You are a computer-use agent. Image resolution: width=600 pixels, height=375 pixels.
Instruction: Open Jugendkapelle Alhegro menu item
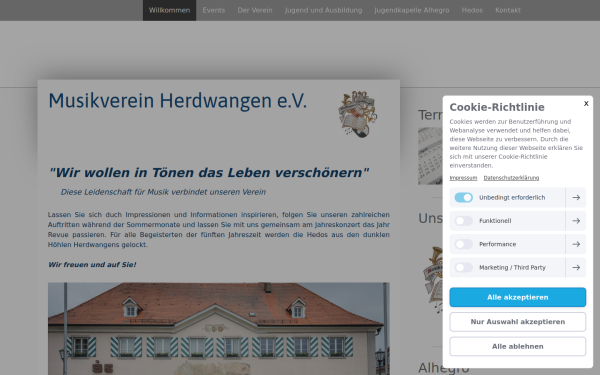(x=412, y=10)
